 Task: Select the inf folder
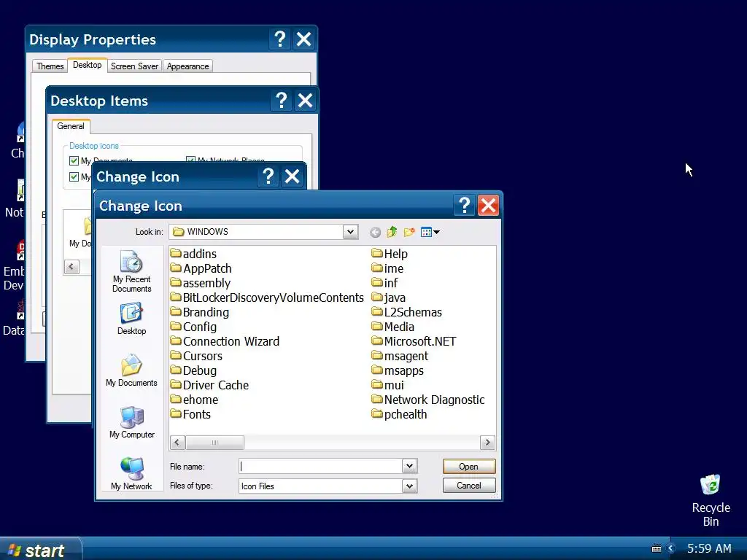click(385, 284)
